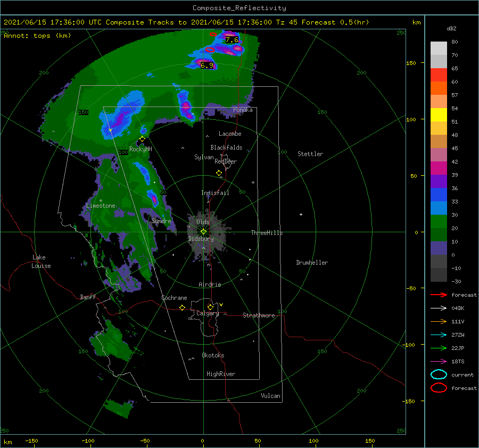Click the Strathmore label

coord(259,315)
